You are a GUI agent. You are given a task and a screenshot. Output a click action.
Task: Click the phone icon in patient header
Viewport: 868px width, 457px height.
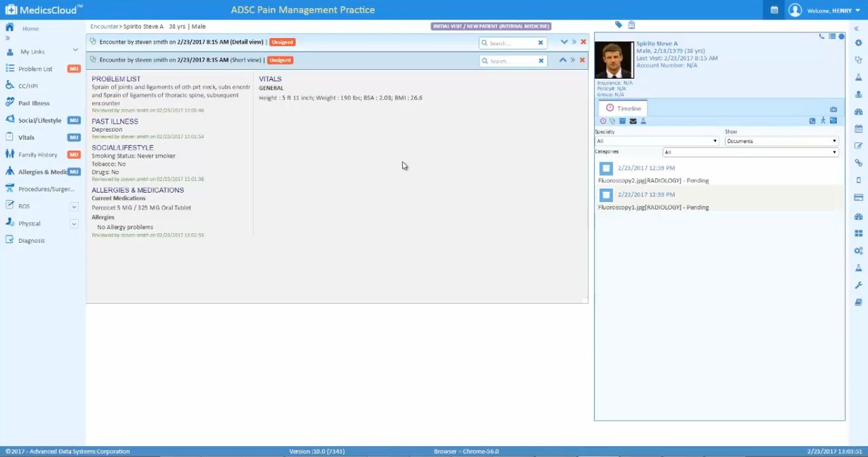coord(822,36)
